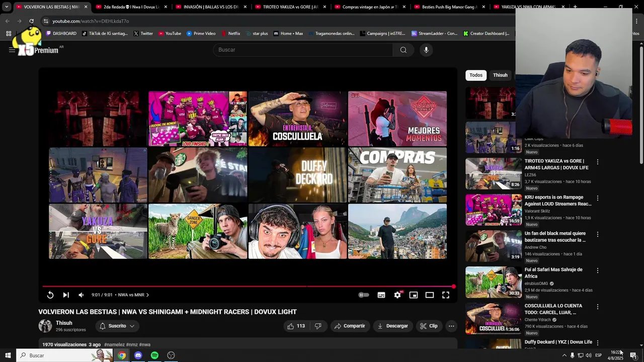Share the video via Compartir
The image size is (644, 362).
coord(350,326)
